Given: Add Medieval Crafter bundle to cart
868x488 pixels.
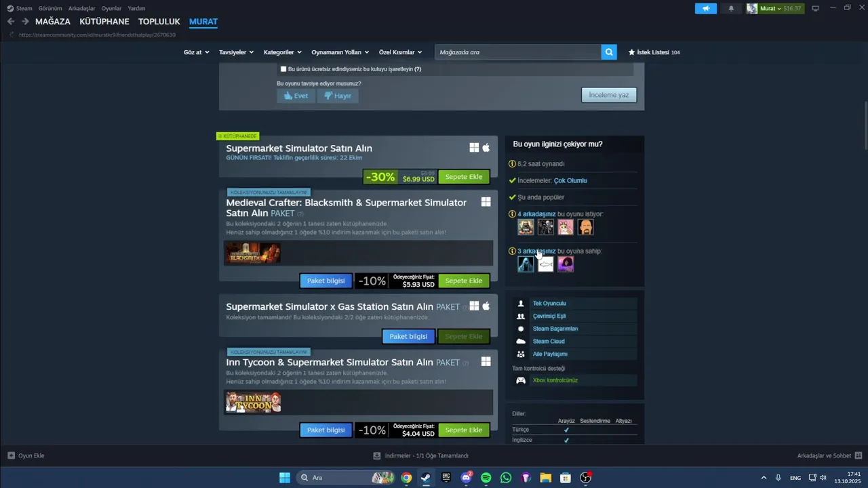Looking at the screenshot, I should coord(464,281).
